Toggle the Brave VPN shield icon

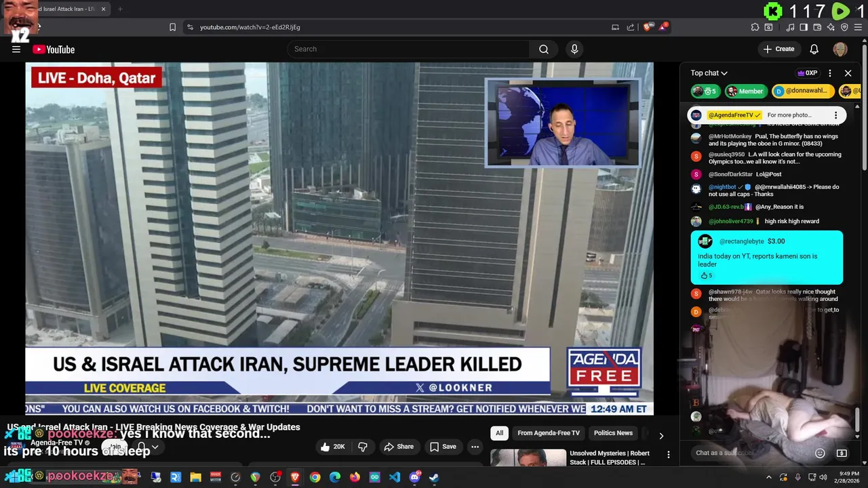click(x=844, y=27)
